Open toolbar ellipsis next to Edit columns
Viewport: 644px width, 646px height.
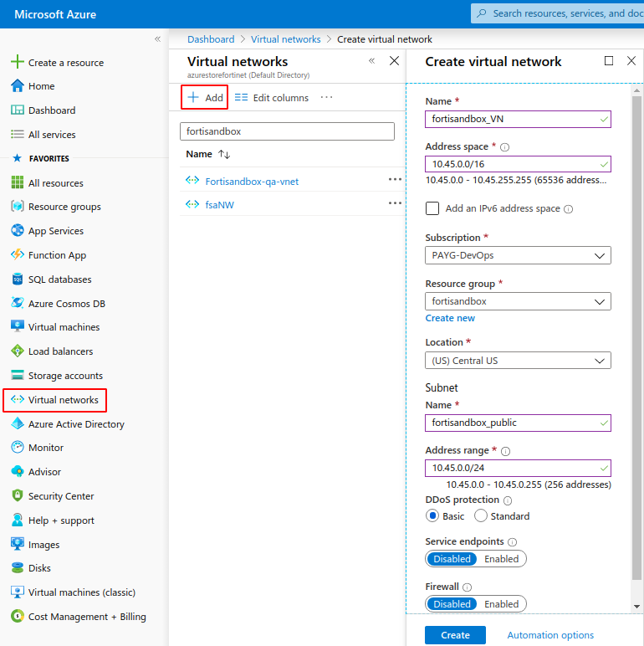pos(326,97)
